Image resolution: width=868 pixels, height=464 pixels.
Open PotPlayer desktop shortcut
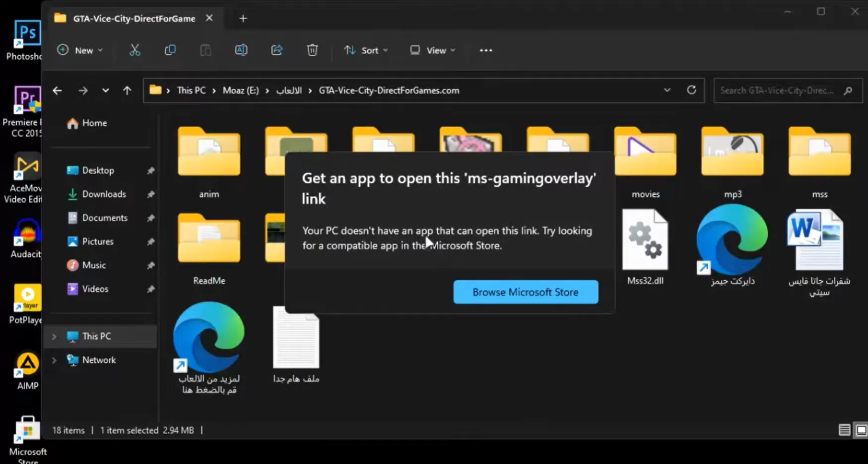click(x=26, y=304)
